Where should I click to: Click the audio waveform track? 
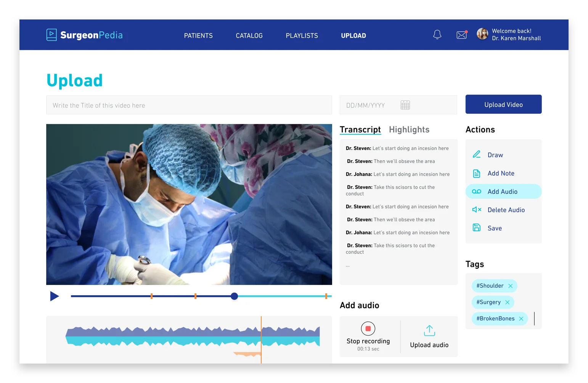[193, 336]
